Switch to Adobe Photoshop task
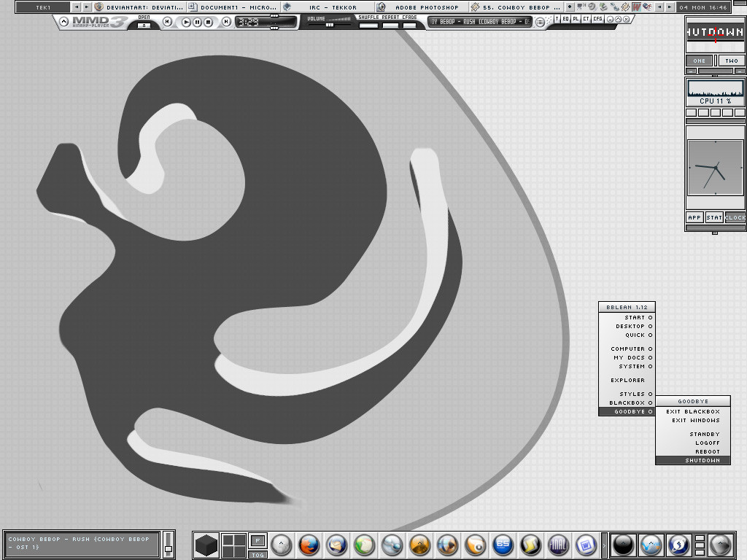The height and width of the screenshot is (560, 747). [422, 7]
